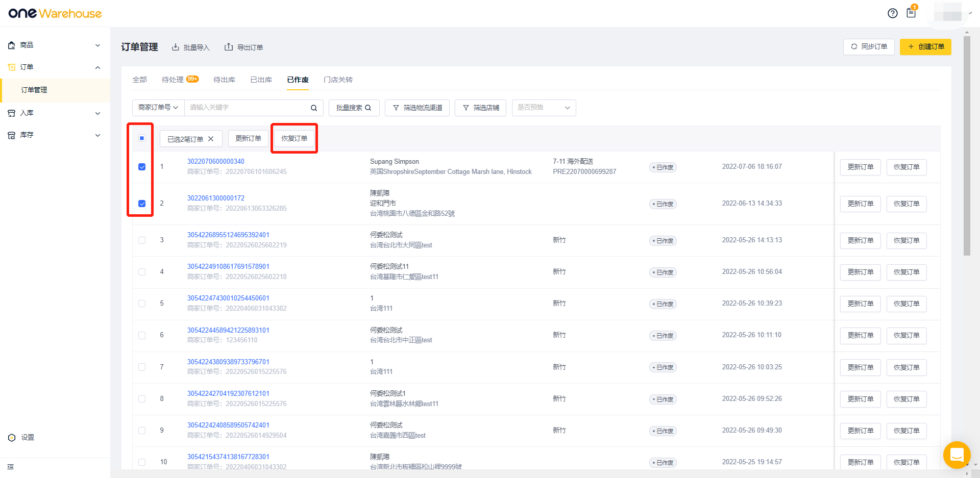The height and width of the screenshot is (478, 980).
Task: Click the search magnifier in keyword field
Action: pyautogui.click(x=314, y=108)
